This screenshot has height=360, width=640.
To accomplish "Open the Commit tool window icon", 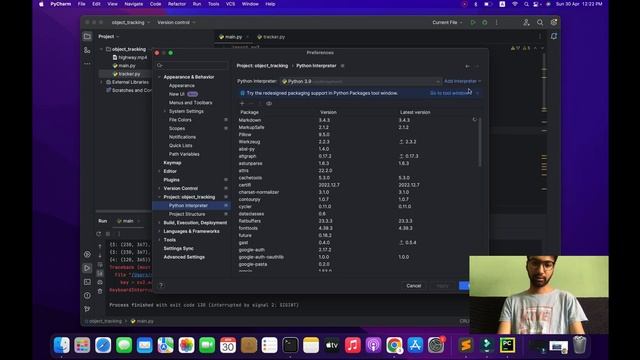I will point(87,50).
